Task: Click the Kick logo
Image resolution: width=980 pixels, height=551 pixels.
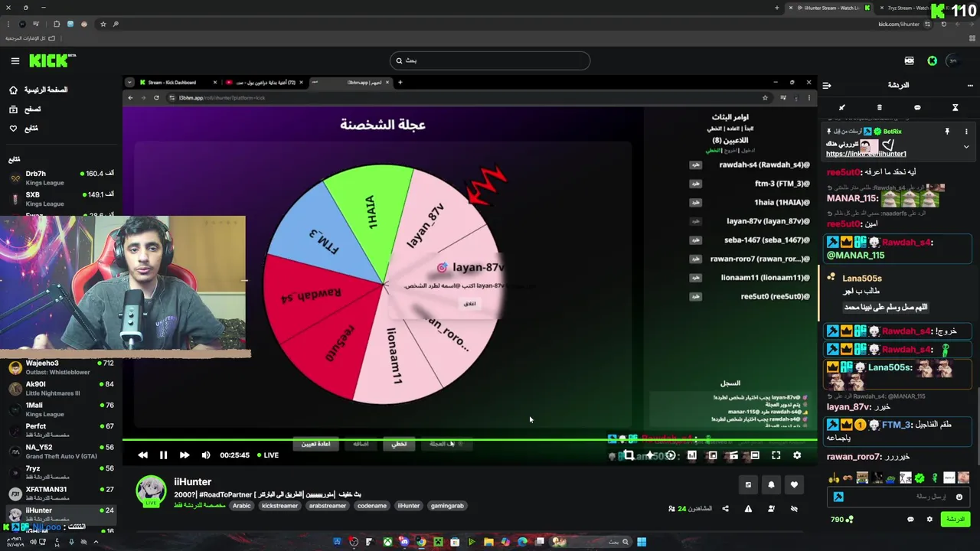Action: coord(52,60)
